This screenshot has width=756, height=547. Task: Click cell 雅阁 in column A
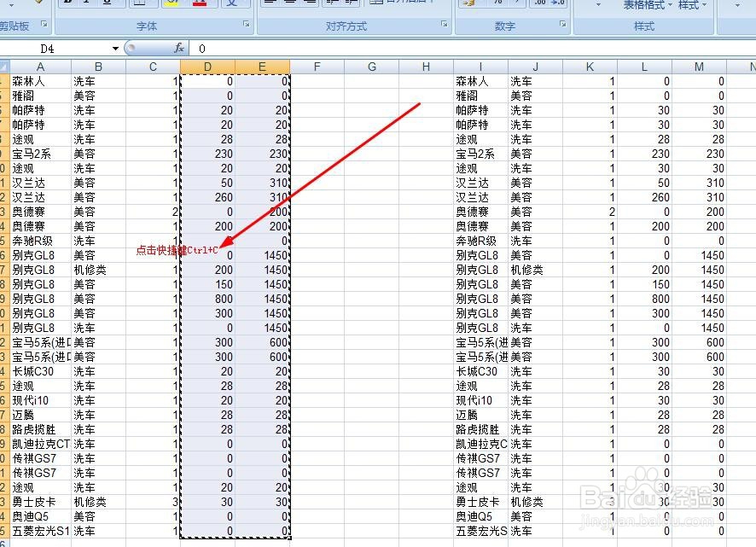coord(40,96)
